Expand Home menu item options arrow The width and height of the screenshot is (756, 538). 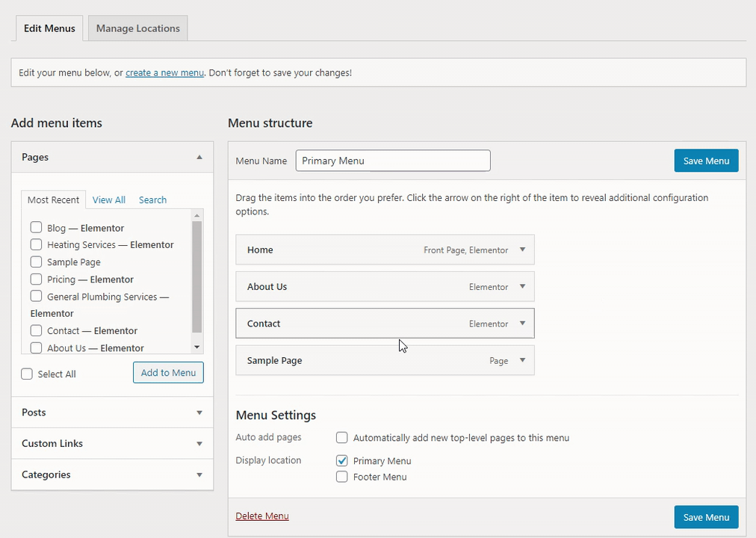pos(522,250)
